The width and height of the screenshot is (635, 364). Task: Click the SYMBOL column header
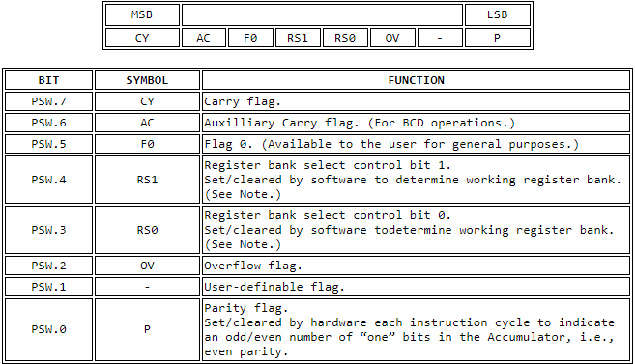click(x=147, y=80)
